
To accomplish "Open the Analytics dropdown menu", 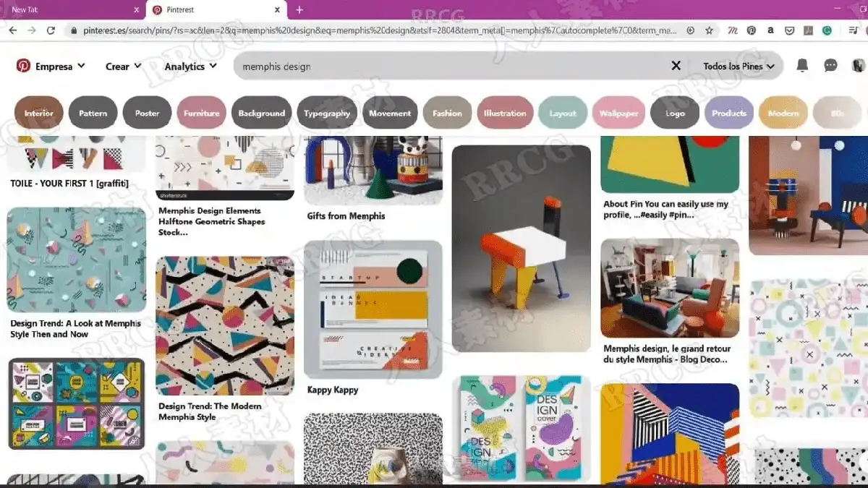I will (x=190, y=67).
